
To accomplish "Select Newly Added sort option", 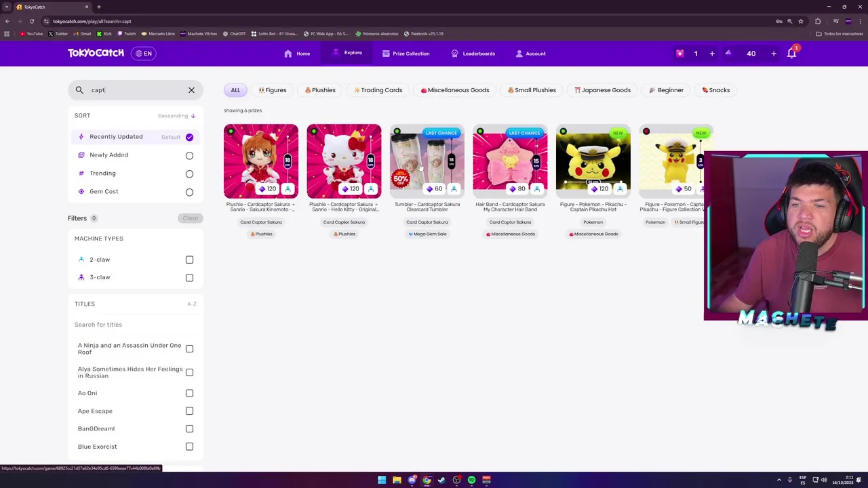I will click(135, 155).
